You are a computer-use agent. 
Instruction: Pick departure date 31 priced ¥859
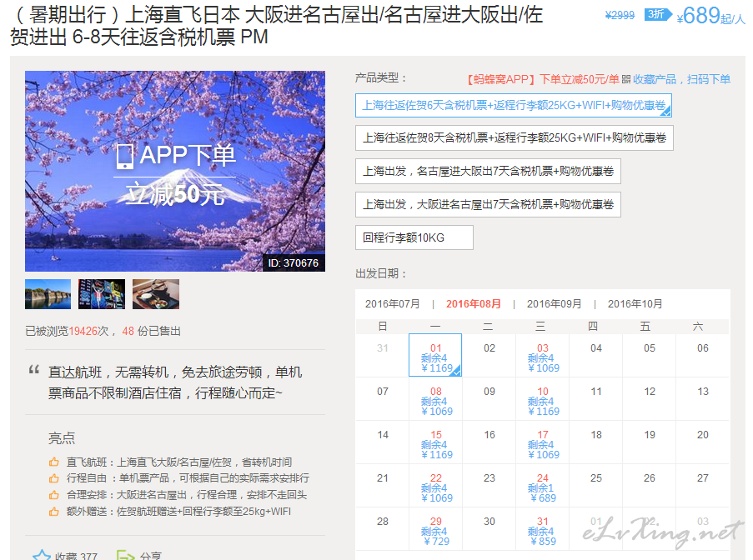coord(542,529)
